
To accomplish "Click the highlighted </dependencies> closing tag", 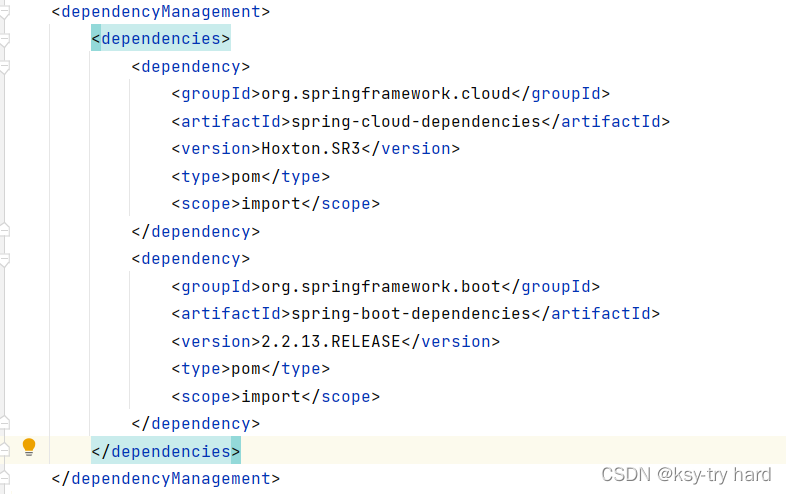I will click(x=166, y=451).
